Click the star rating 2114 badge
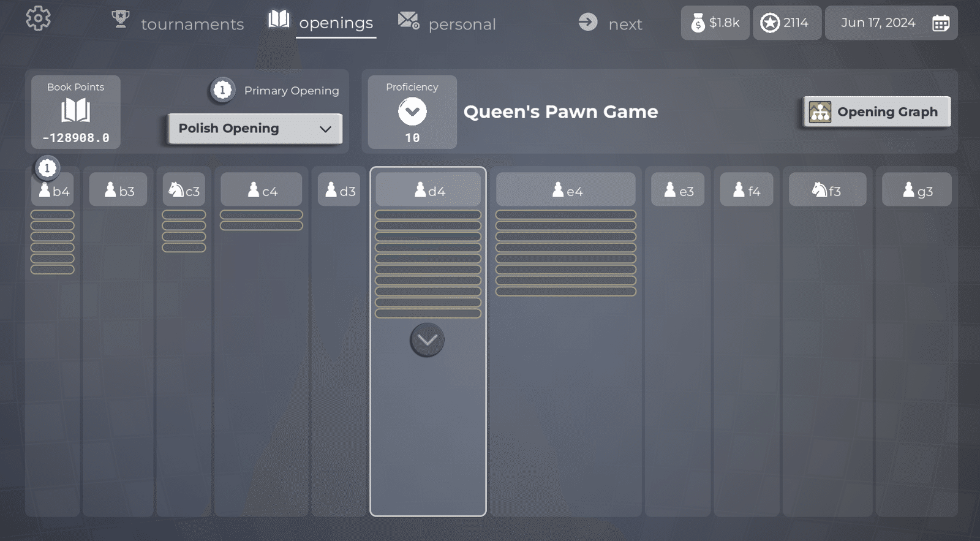Screen dimensions: 980x541 787,23
